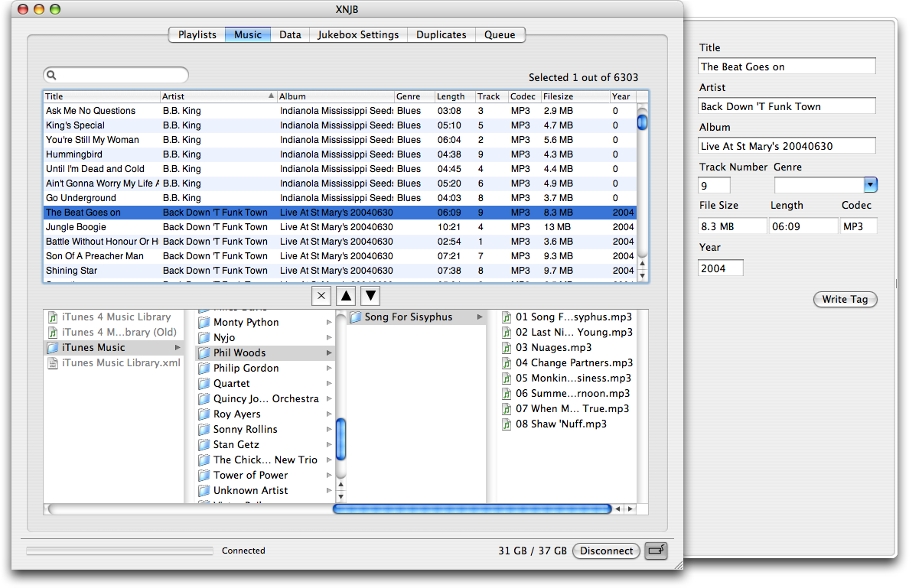Switch to the Duplicates tab
Image resolution: width=909 pixels, height=588 pixels.
(x=441, y=34)
